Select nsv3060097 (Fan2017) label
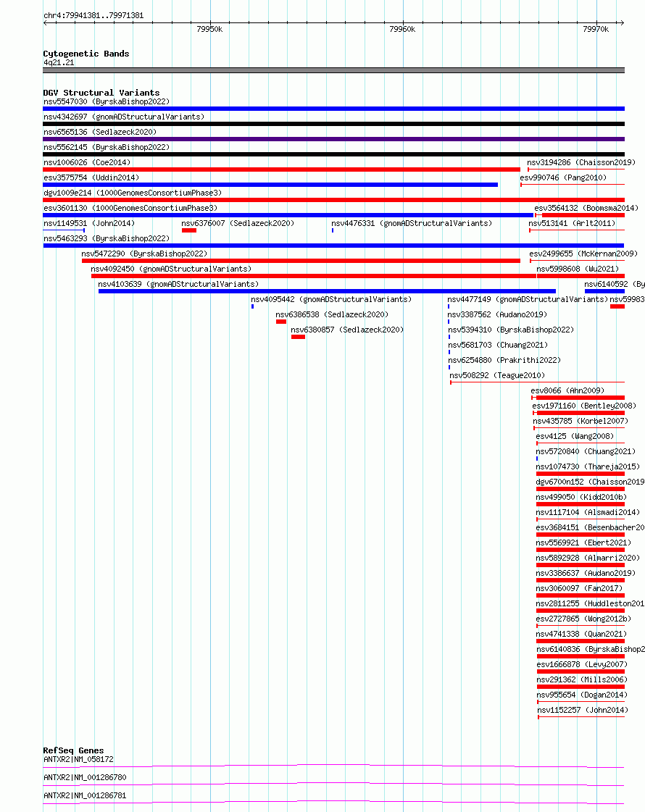Screen dimensions: 645x812 (x=580, y=588)
